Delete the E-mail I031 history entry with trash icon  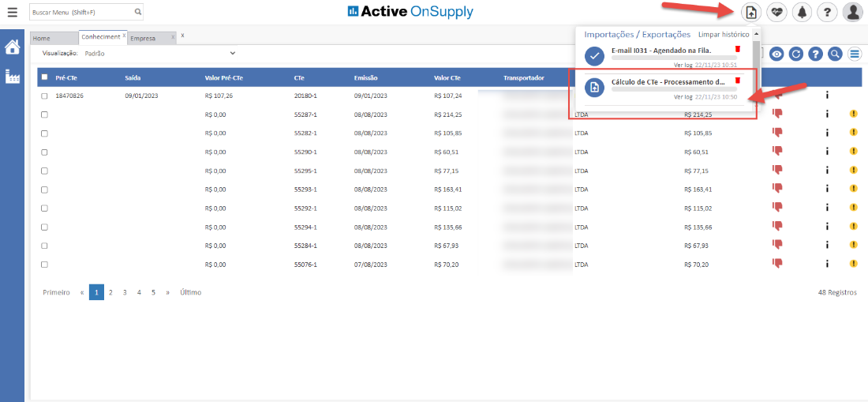coord(737,49)
